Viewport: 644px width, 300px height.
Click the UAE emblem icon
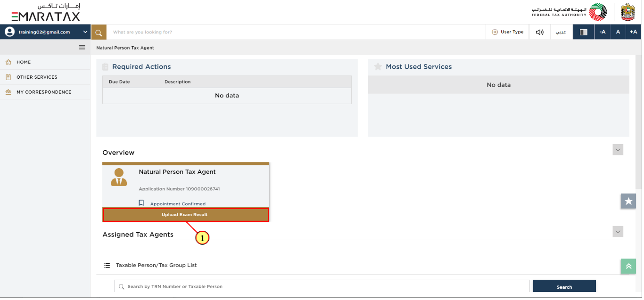tap(627, 12)
